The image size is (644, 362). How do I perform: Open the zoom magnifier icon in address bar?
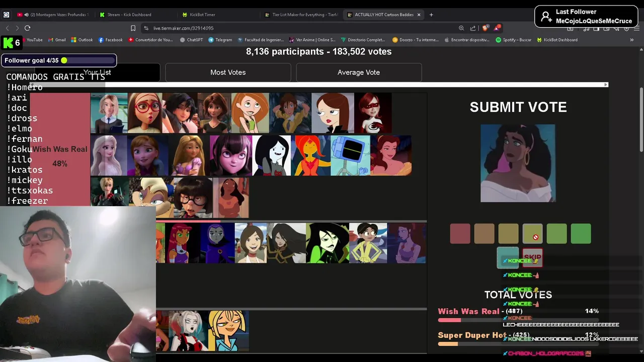coord(461,28)
